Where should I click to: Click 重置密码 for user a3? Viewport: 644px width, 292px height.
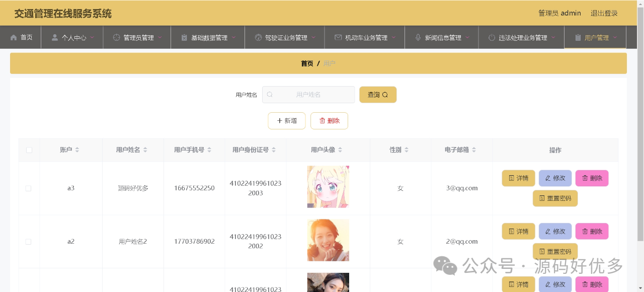(555, 198)
